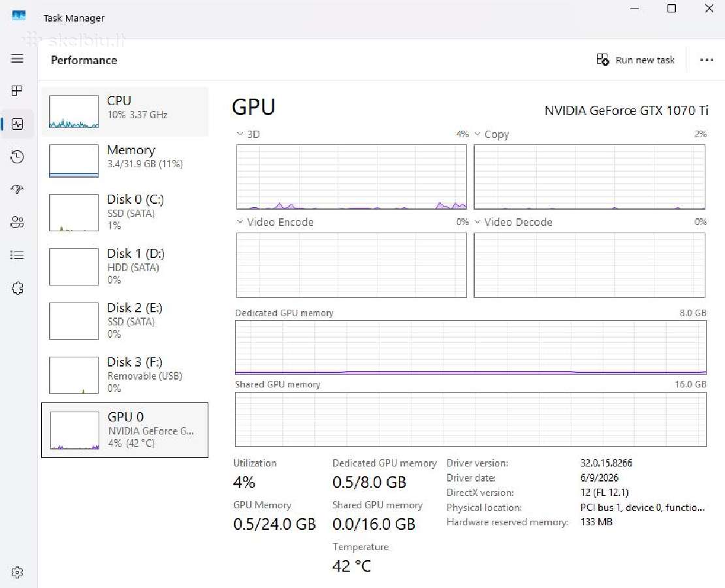Image resolution: width=725 pixels, height=588 pixels.
Task: Click the Run new task icon
Action: click(602, 59)
